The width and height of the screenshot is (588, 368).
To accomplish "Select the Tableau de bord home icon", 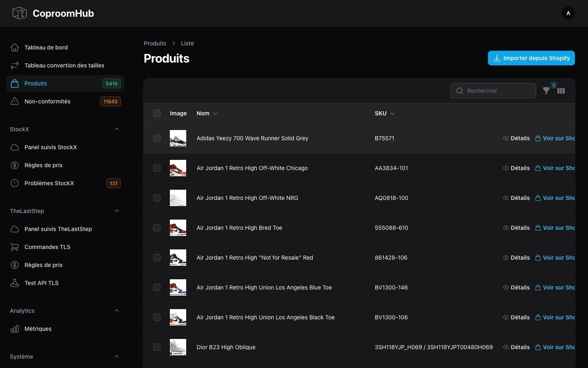I will pyautogui.click(x=15, y=47).
